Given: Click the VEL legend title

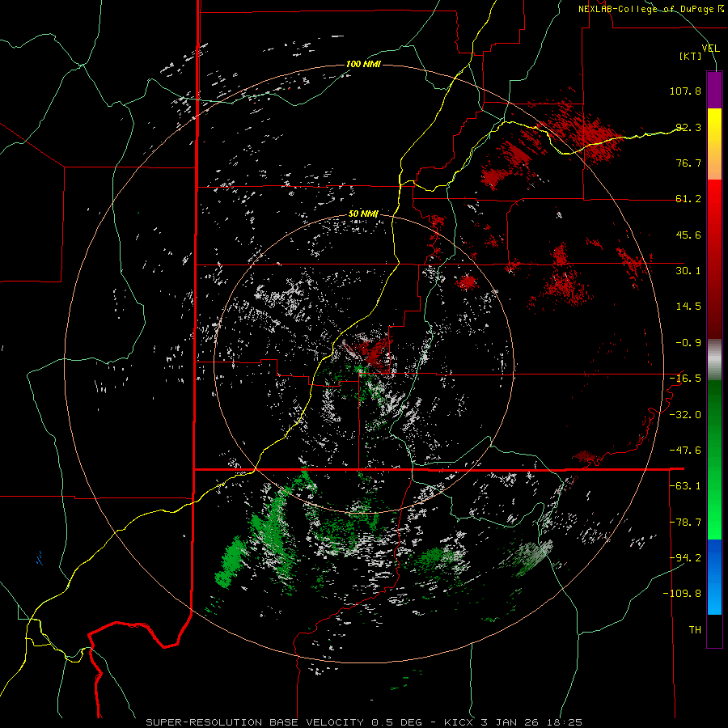Looking at the screenshot, I should point(710,49).
